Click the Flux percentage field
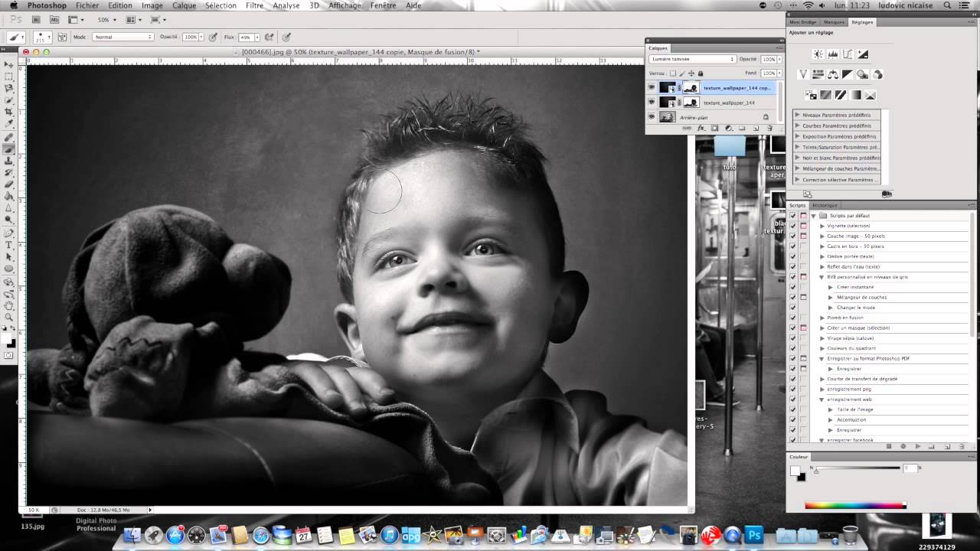This screenshot has width=980, height=551. pyautogui.click(x=247, y=37)
